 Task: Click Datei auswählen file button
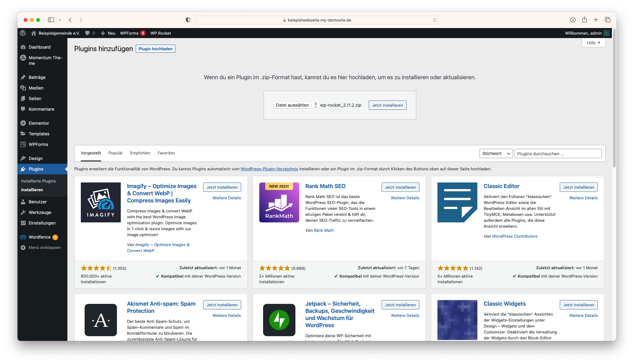click(292, 105)
